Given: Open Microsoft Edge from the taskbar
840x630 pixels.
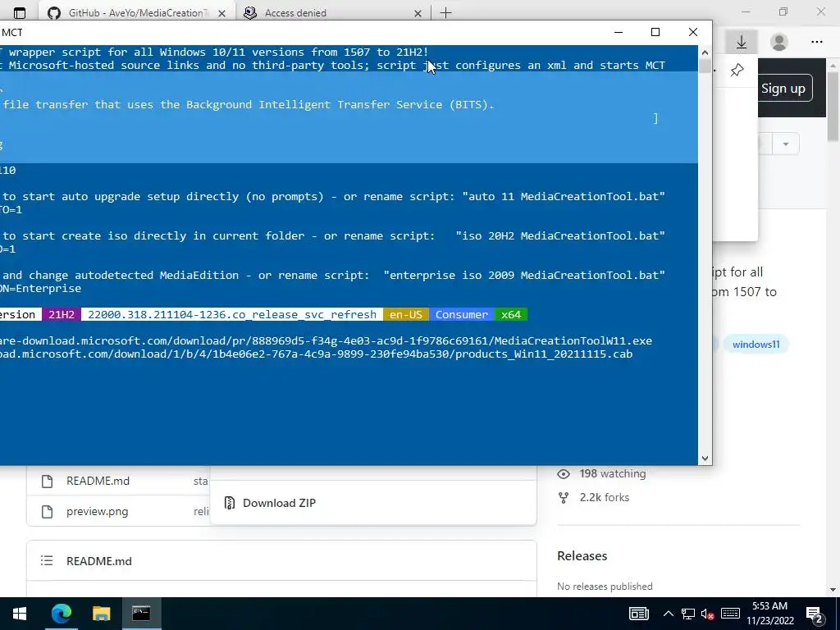Looking at the screenshot, I should (61, 614).
